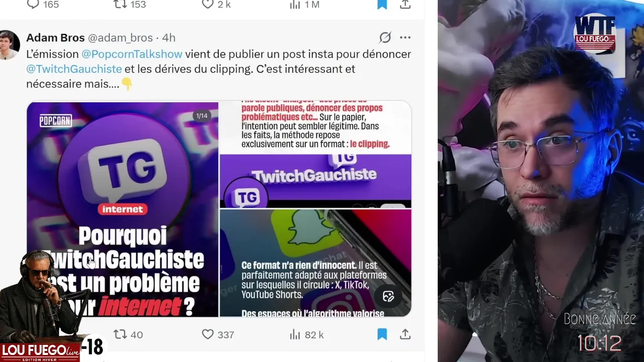
Task: Share the top tweet with 1 M views
Action: tap(405, 5)
